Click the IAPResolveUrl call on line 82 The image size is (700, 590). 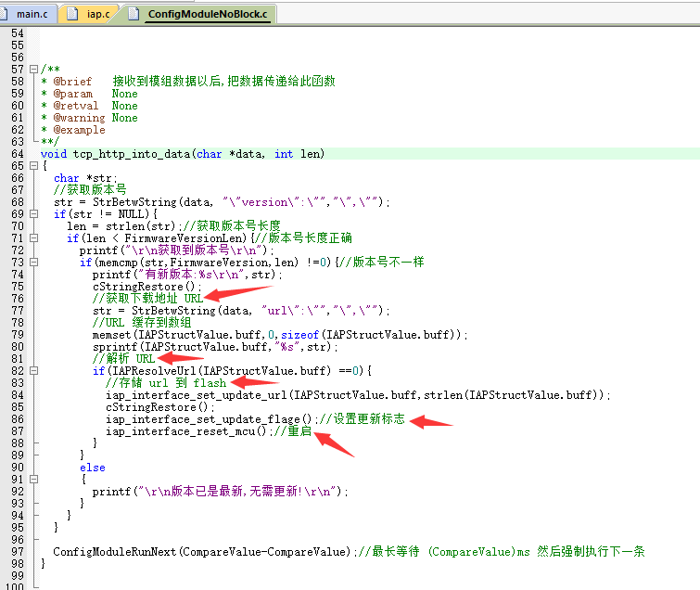pos(154,371)
